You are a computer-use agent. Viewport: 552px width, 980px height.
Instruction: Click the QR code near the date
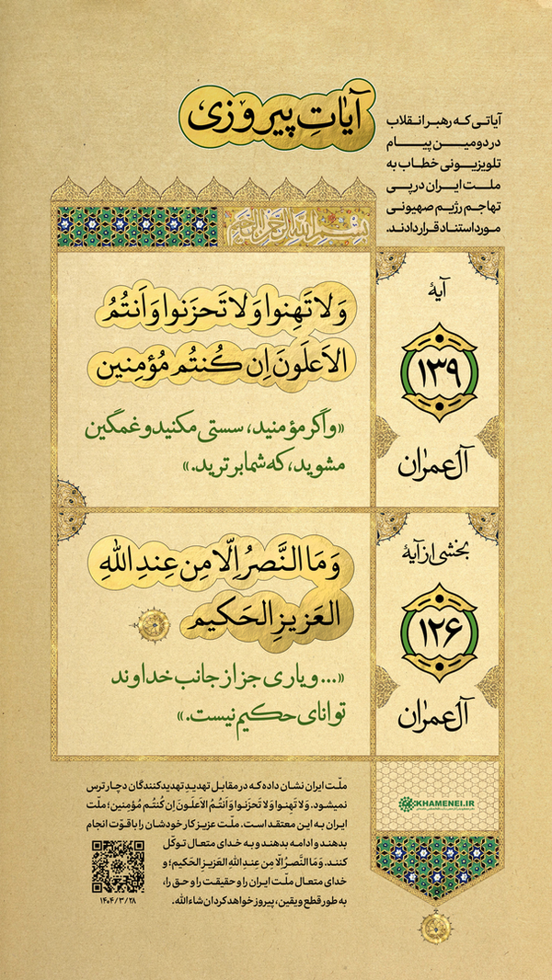coord(118,867)
